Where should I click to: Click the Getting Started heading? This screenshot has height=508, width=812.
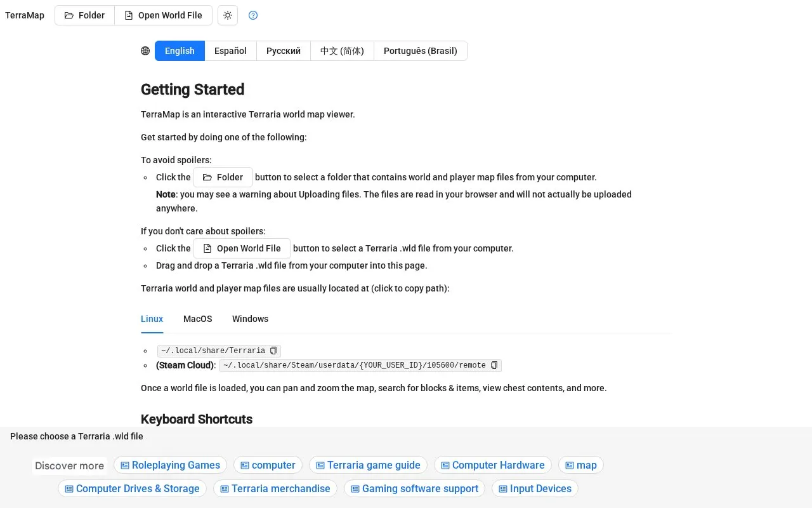click(x=192, y=90)
